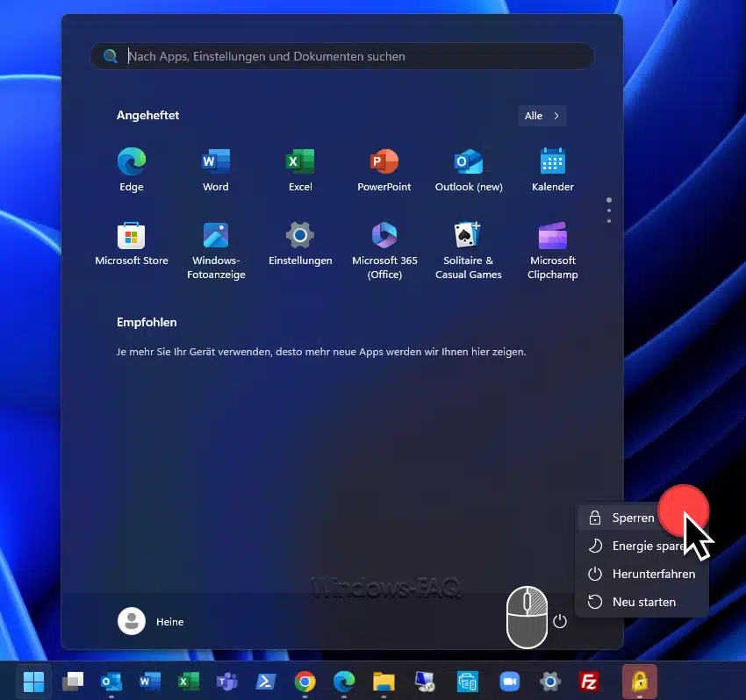This screenshot has height=700, width=746.
Task: Open Microsoft Store from pinned apps
Action: point(132,244)
